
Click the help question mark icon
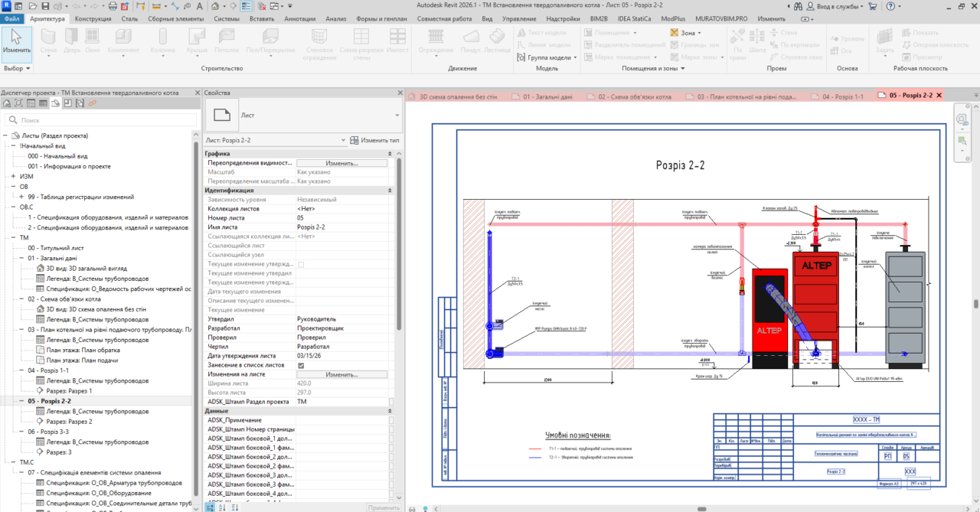click(890, 6)
